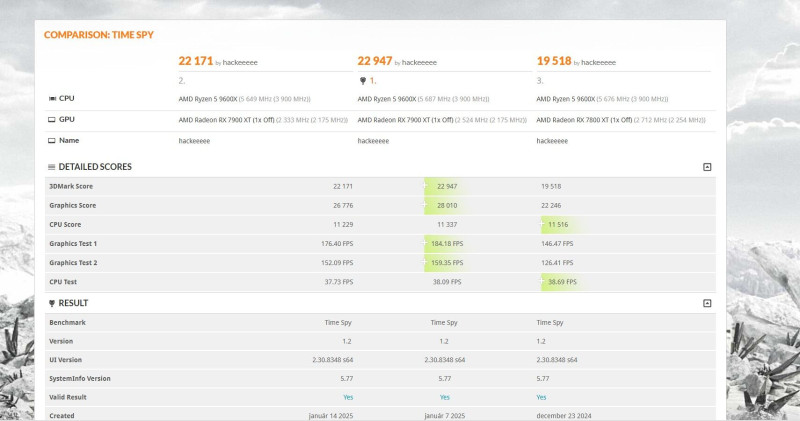Click the UI Version row label
The image size is (800, 421).
(x=65, y=360)
